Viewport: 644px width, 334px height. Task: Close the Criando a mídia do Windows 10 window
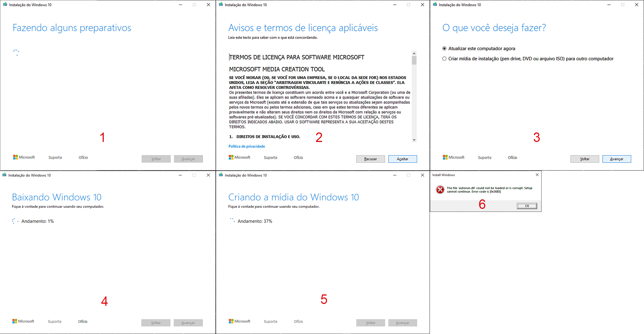tap(422, 175)
